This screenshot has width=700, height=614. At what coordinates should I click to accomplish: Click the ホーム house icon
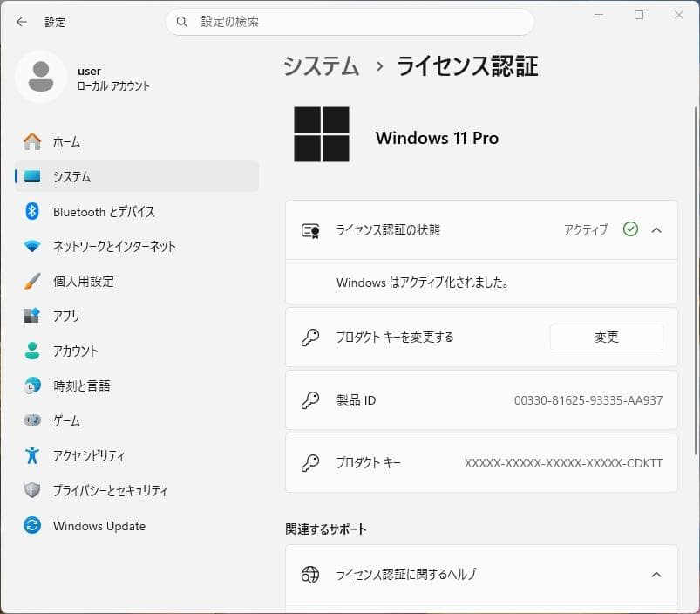click(32, 141)
